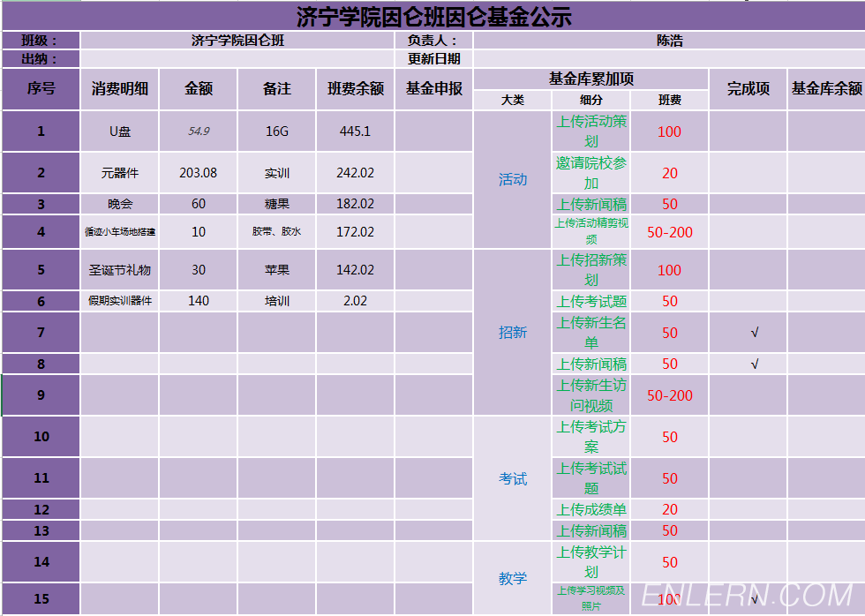This screenshot has height=616, width=865.
Task: Select the 上传学习视频及照片 item
Action: point(590,599)
